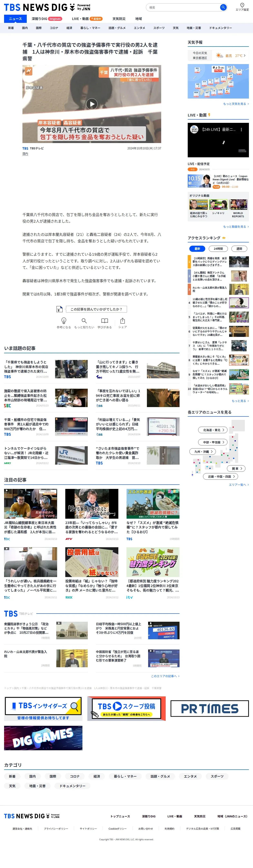The image size is (253, 868).
Task: Click 暮らし・マネー category pill at bottom
Action: click(x=125, y=776)
